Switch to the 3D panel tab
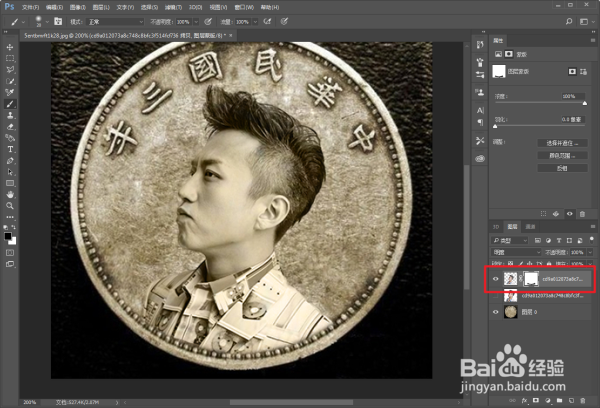This screenshot has height=408, width=600. pos(496,227)
